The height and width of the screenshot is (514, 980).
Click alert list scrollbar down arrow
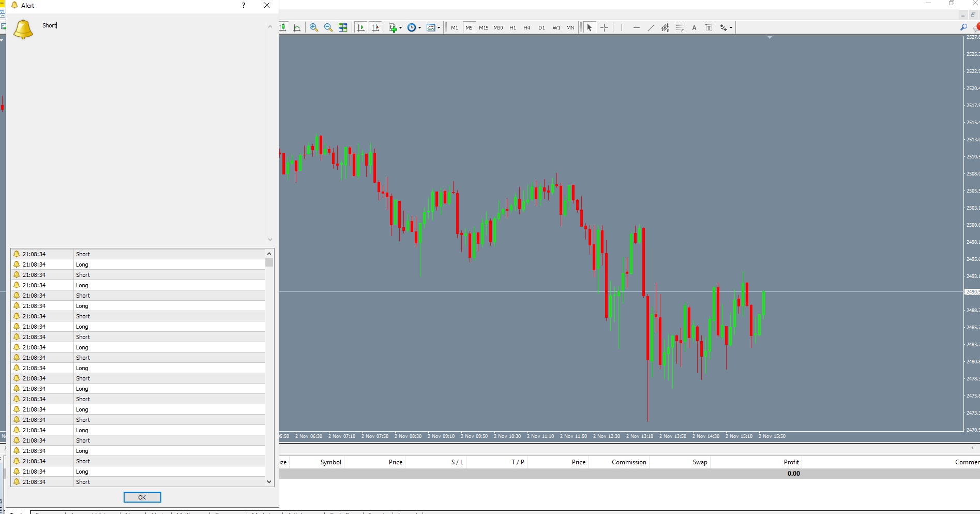[x=269, y=481]
